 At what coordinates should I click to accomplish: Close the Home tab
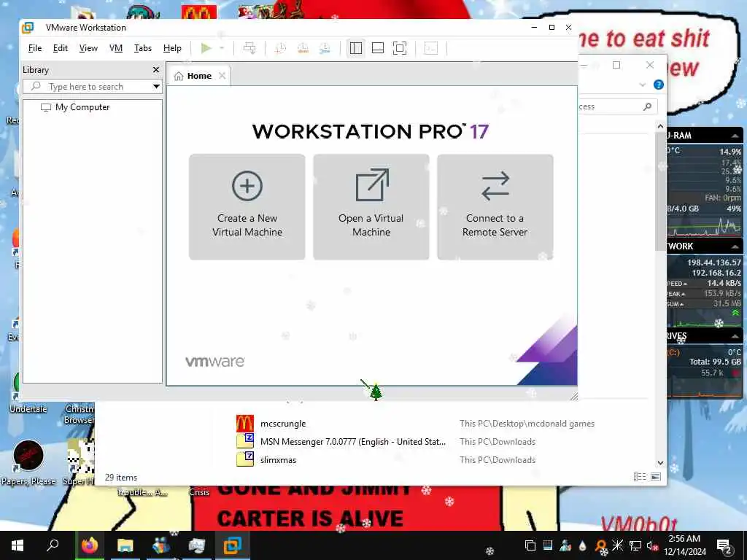[x=222, y=76]
